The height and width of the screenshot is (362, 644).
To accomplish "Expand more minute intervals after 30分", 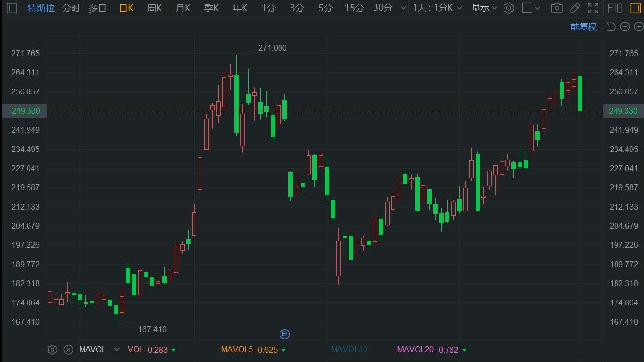I will pyautogui.click(x=403, y=8).
